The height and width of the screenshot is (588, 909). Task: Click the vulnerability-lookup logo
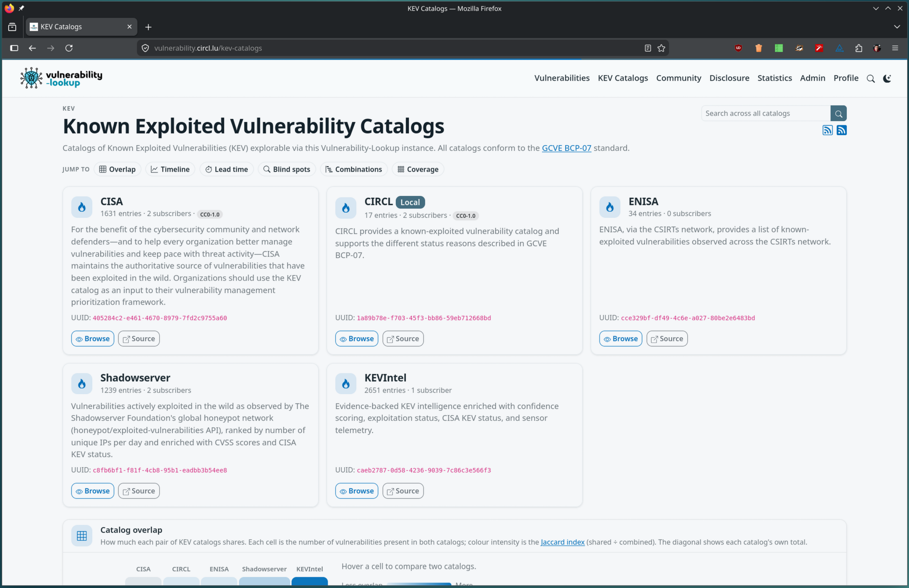(x=61, y=78)
